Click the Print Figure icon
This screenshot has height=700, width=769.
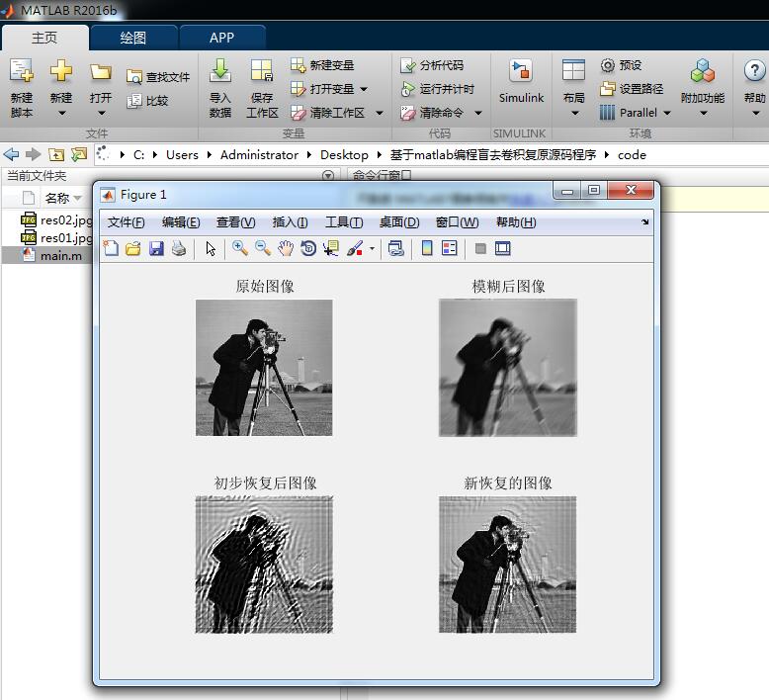tap(179, 249)
